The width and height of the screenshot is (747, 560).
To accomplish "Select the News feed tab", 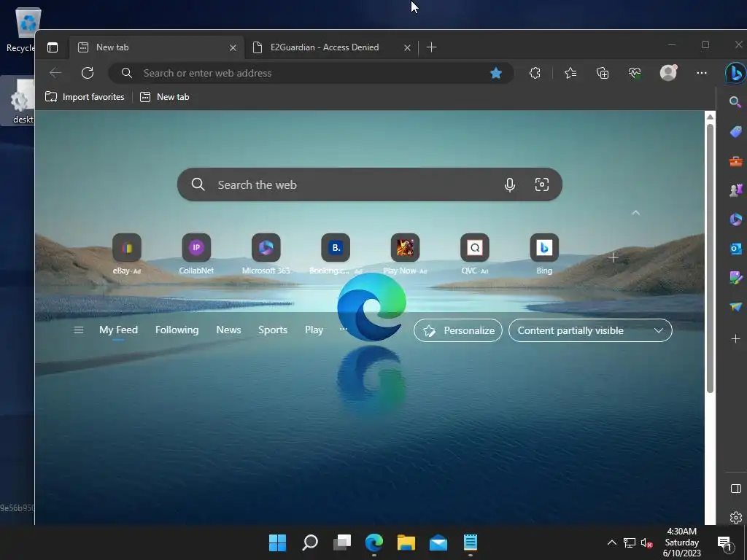I will [x=228, y=330].
